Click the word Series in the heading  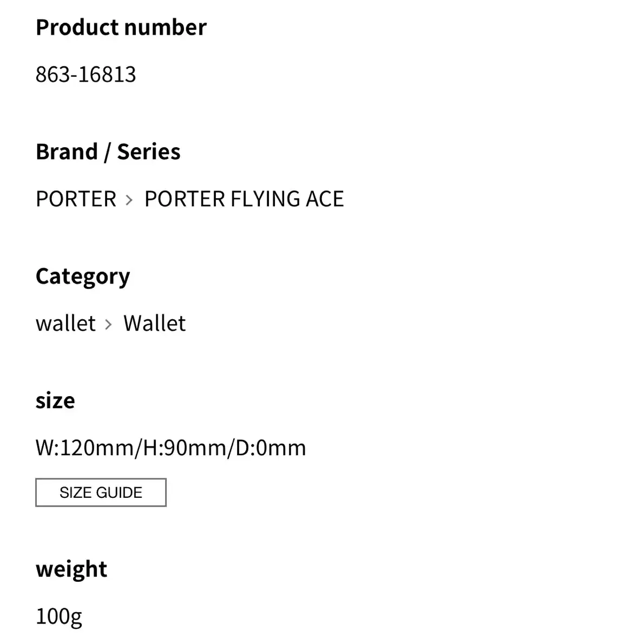[149, 152]
